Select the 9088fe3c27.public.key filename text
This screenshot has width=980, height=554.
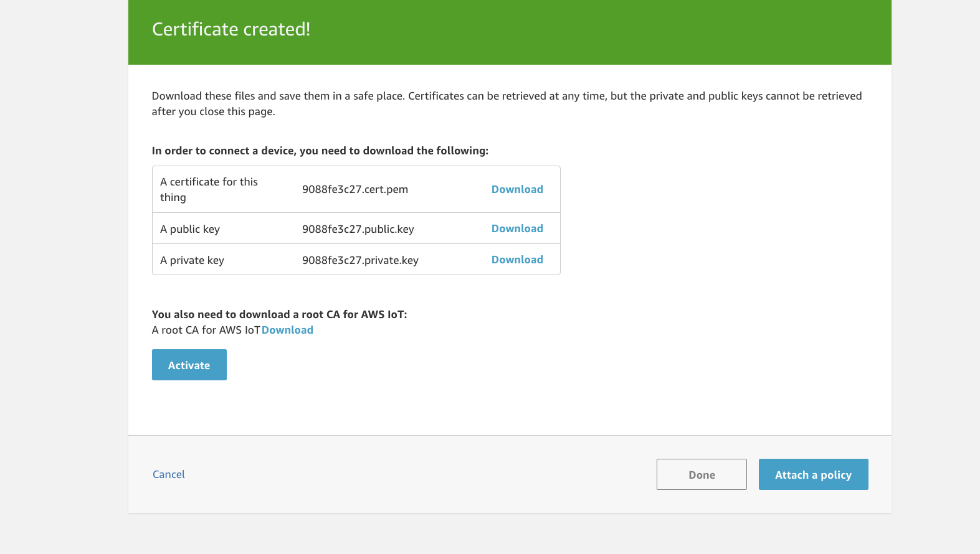click(x=358, y=229)
